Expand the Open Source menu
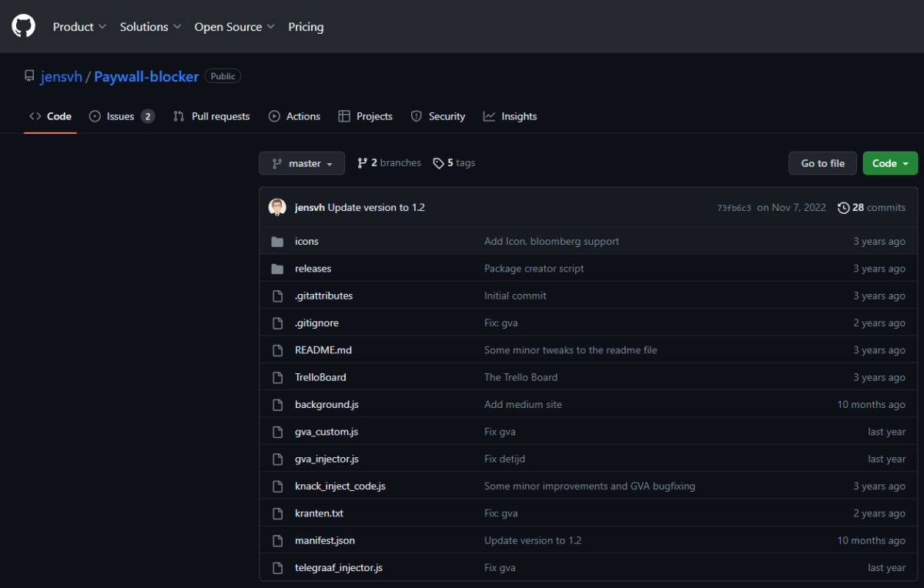 (234, 27)
